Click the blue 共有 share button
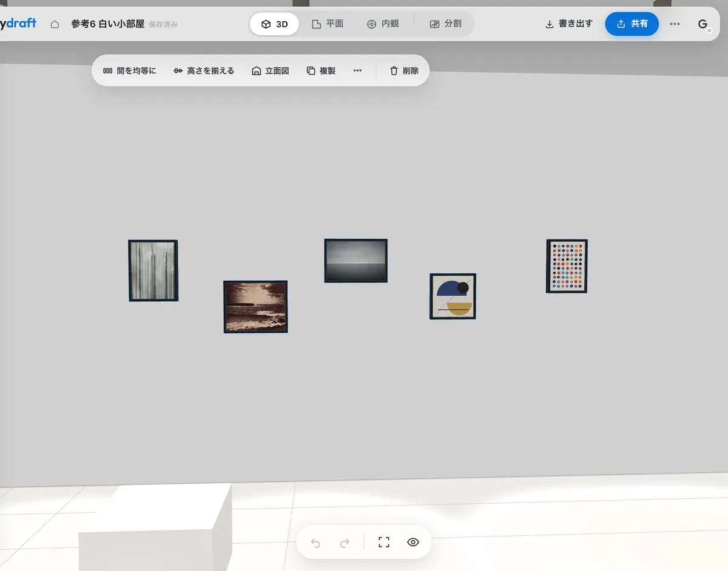This screenshot has height=571, width=728. 632,24
